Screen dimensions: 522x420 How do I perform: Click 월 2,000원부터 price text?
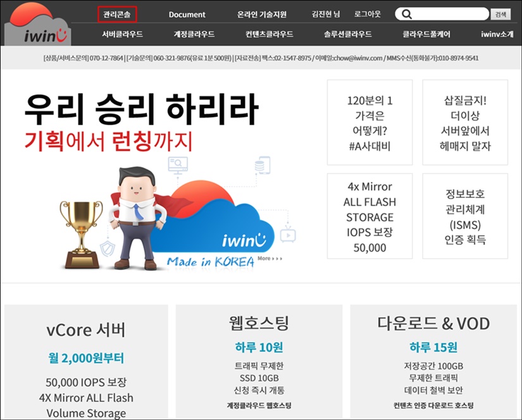[86, 358]
